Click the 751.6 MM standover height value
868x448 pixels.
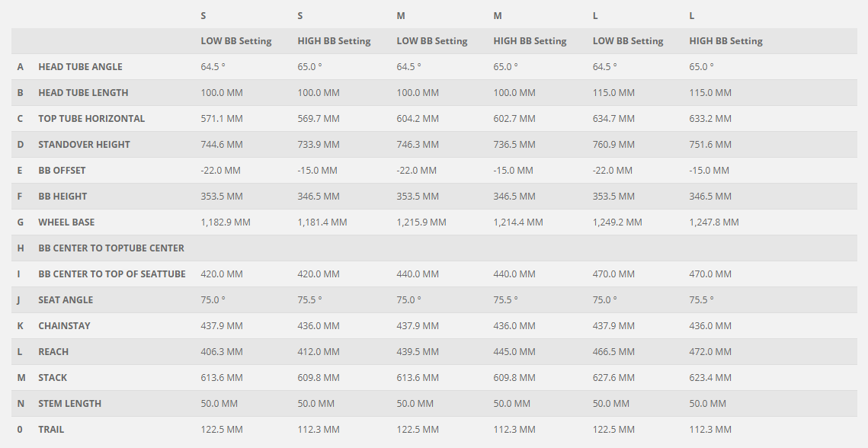click(710, 145)
